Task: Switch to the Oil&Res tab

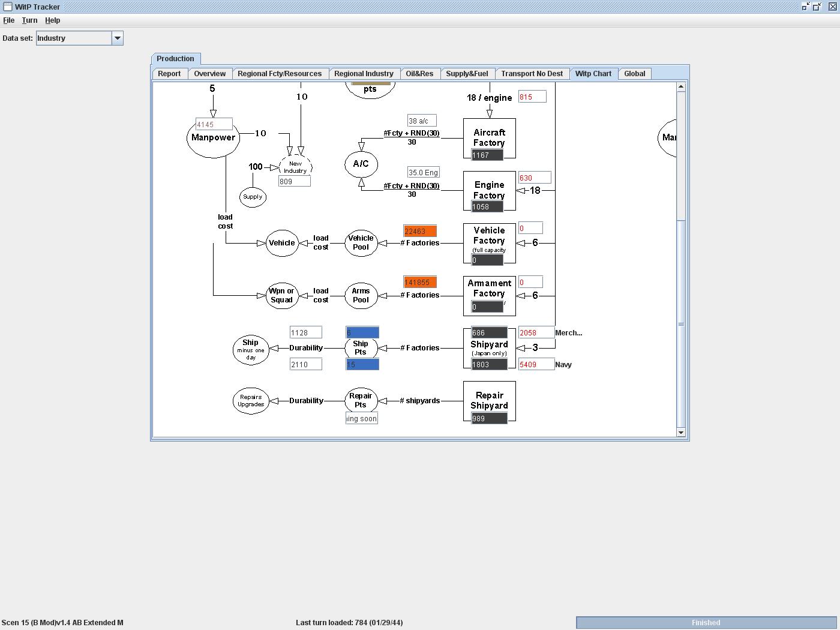Action: [x=419, y=74]
